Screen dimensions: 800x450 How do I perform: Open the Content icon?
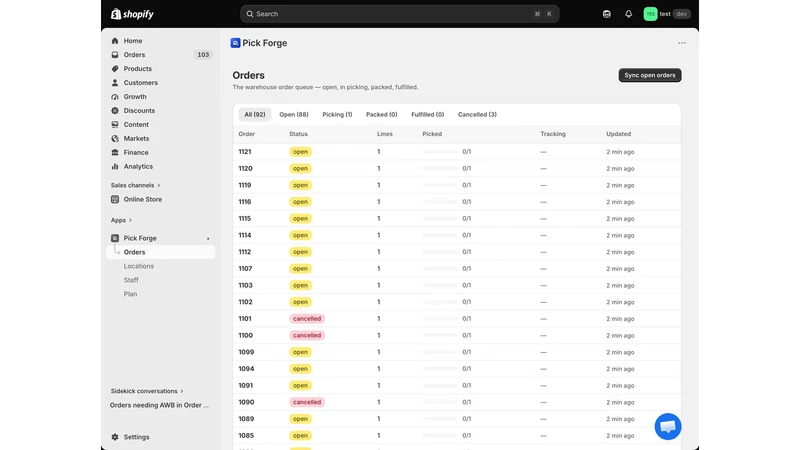(115, 124)
